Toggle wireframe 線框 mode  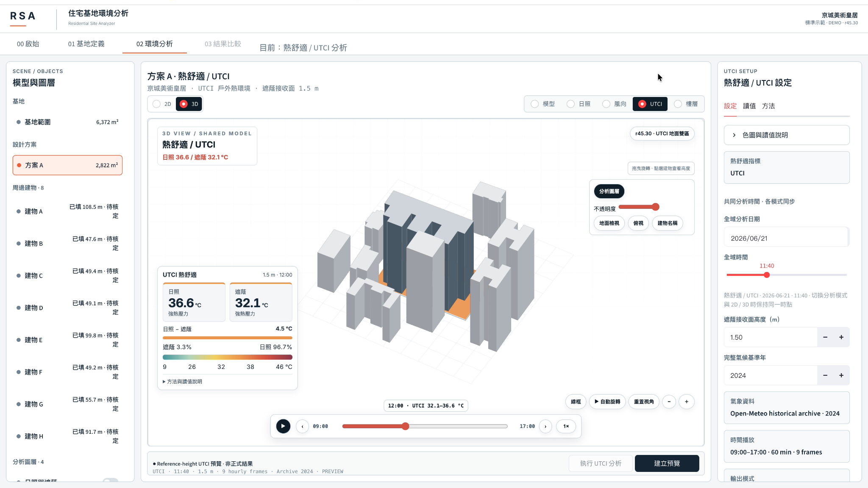pos(576,402)
